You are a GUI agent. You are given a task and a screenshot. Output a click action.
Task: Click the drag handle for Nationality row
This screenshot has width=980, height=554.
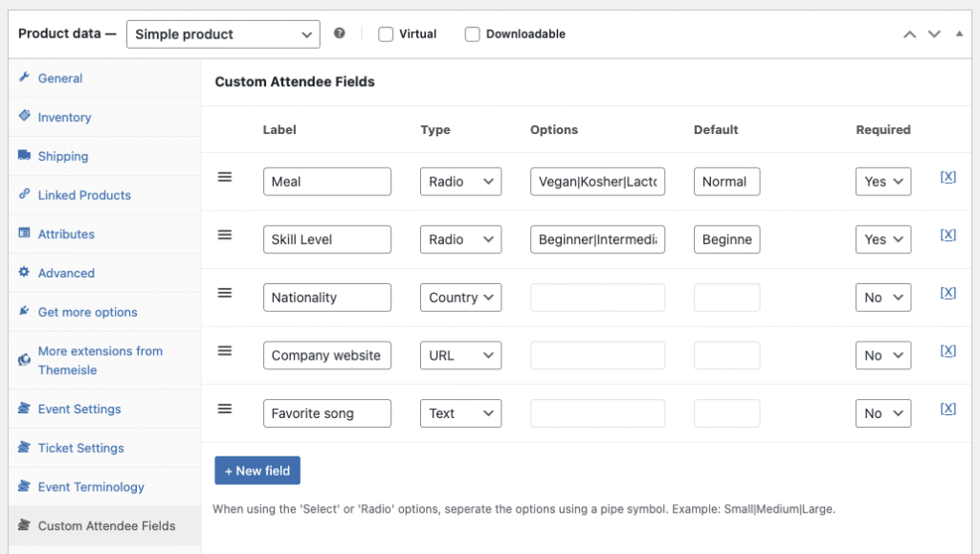pos(225,293)
